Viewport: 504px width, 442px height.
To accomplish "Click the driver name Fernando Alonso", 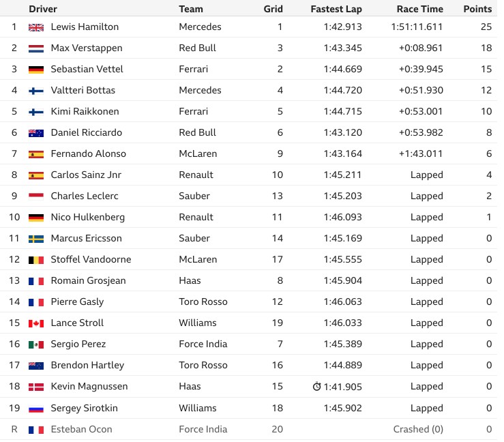I will (89, 153).
